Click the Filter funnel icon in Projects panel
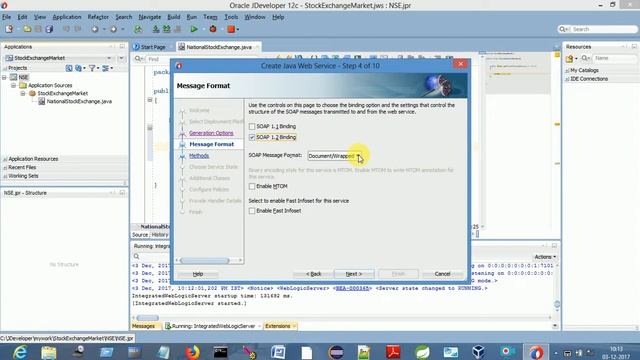Screen dimensions: 640x360 pyautogui.click(x=92, y=68)
